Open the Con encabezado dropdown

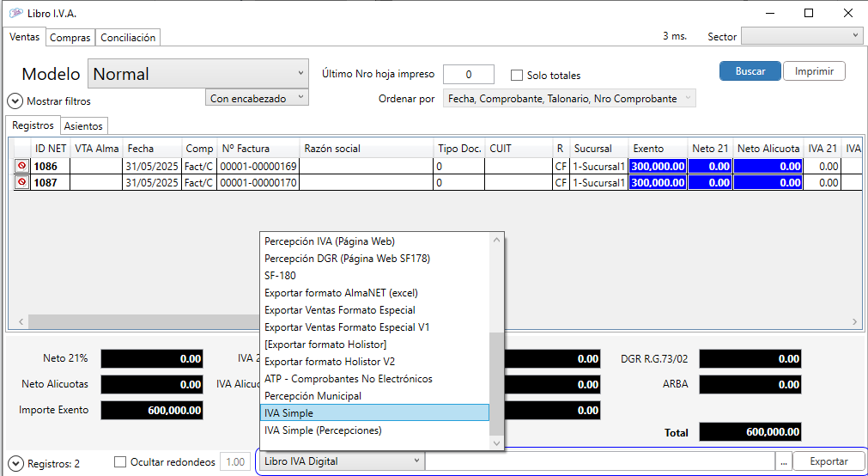click(x=257, y=98)
